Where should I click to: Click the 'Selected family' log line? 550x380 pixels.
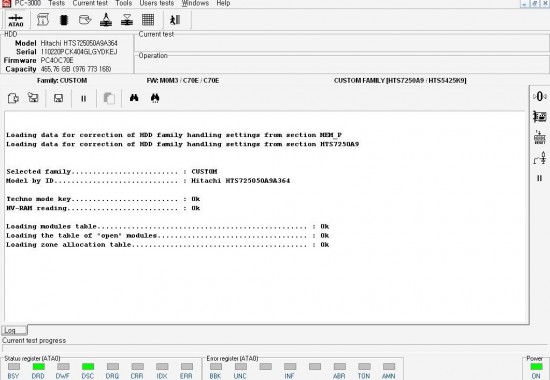(112, 172)
